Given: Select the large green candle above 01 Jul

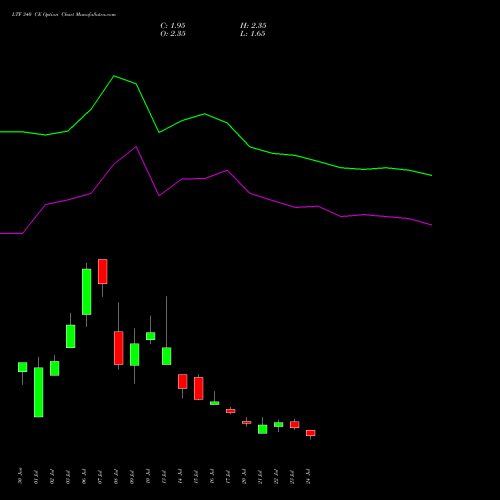Looking at the screenshot, I should 39,392.
